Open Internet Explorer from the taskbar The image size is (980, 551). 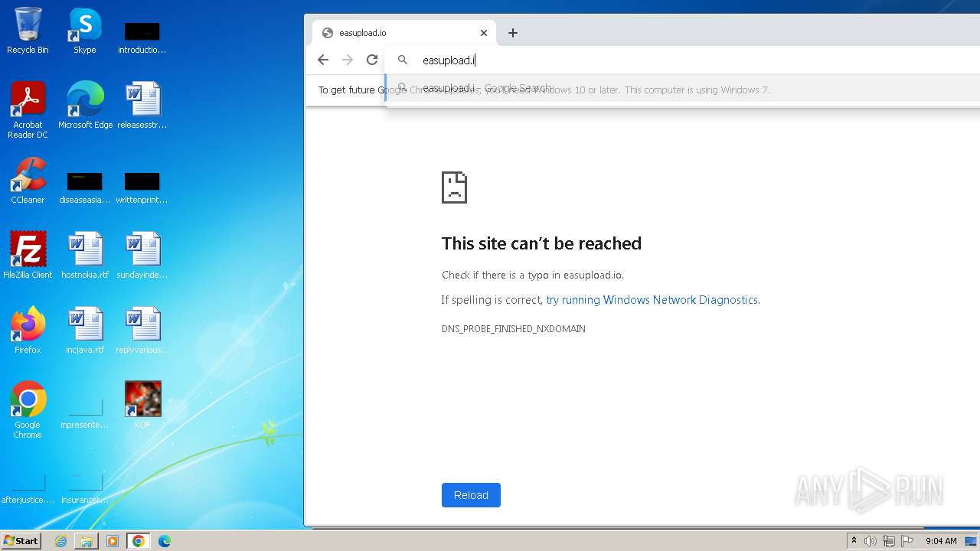(61, 541)
